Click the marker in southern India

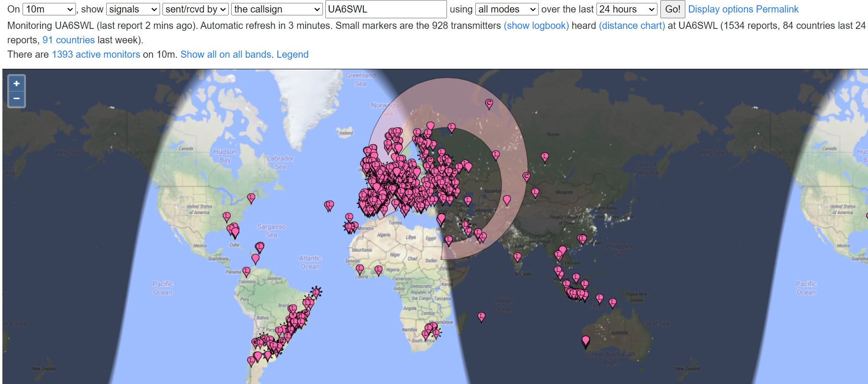click(517, 257)
